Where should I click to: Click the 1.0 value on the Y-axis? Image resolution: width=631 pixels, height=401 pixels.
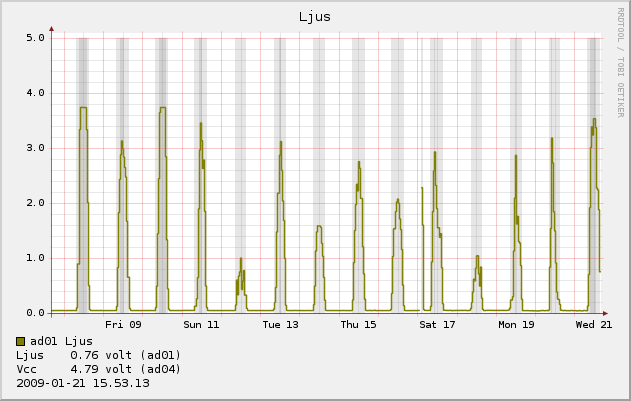pos(35,258)
